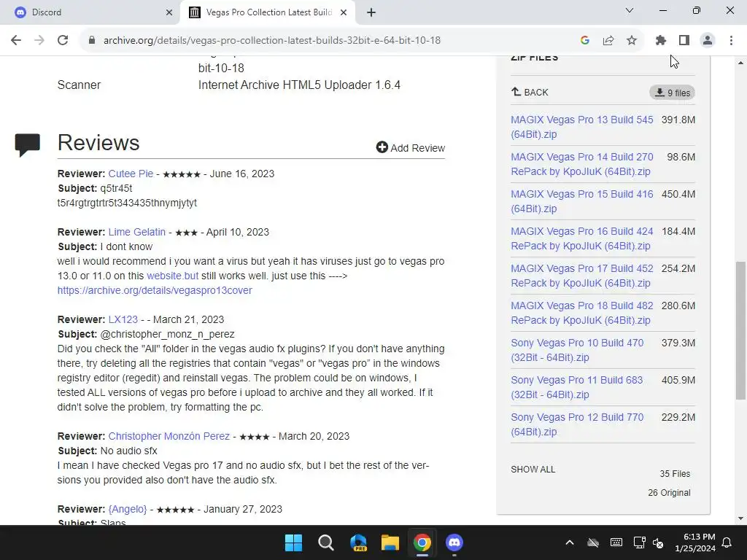Viewport: 747px width, 560px height.
Task: Download all 9 files button
Action: 672,93
